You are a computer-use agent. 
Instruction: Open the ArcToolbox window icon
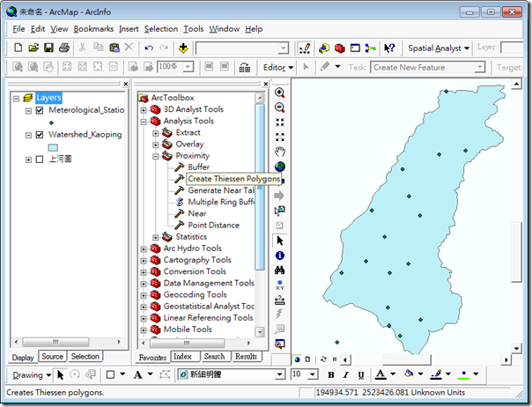pyautogui.click(x=340, y=48)
